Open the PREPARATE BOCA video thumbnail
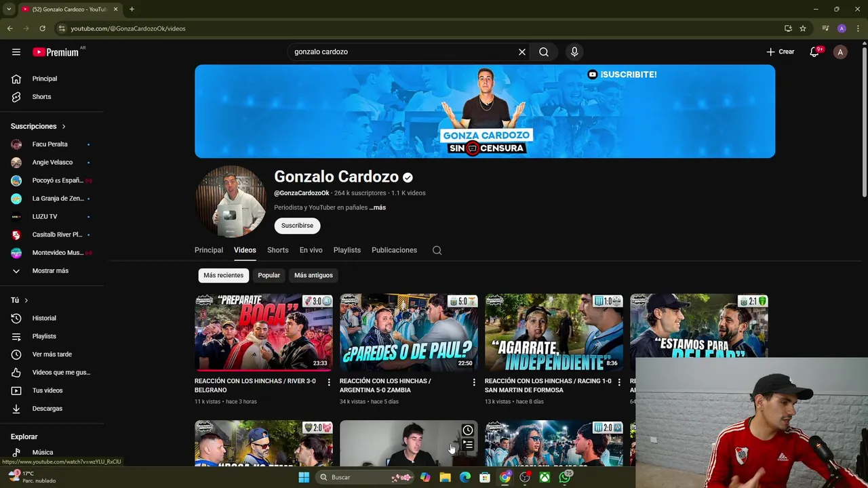 point(264,332)
